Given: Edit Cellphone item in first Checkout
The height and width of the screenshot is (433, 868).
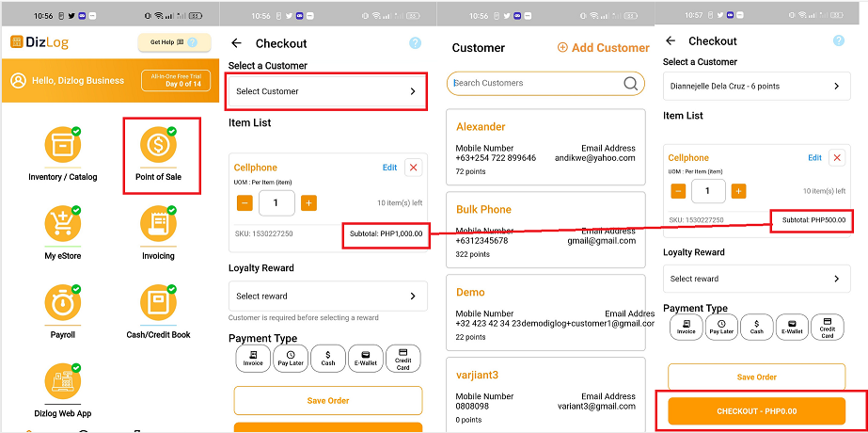Looking at the screenshot, I should (389, 168).
